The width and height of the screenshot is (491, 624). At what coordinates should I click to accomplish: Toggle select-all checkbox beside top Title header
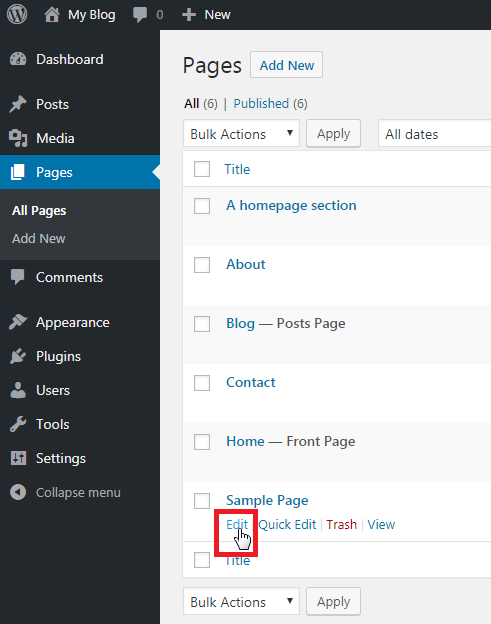(202, 169)
